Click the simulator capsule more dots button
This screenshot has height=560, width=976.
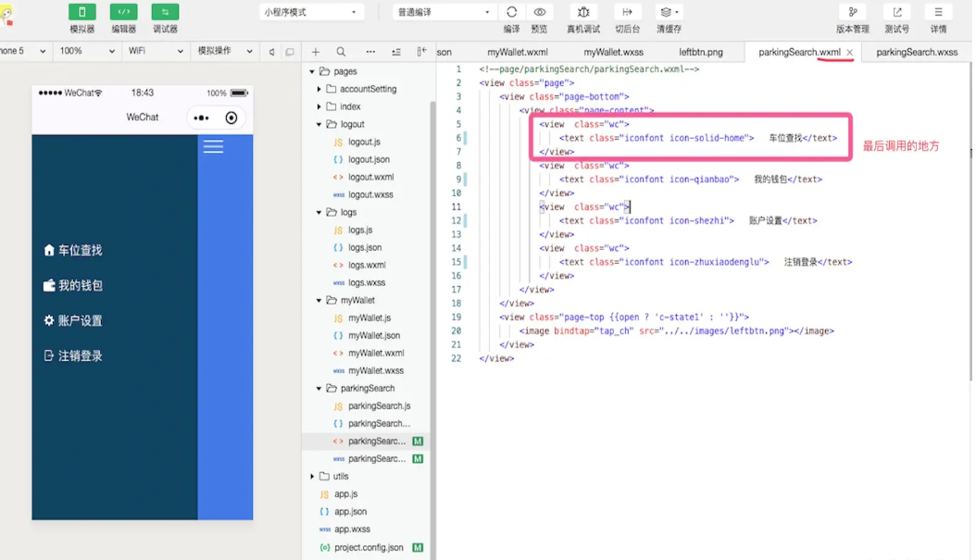point(201,118)
